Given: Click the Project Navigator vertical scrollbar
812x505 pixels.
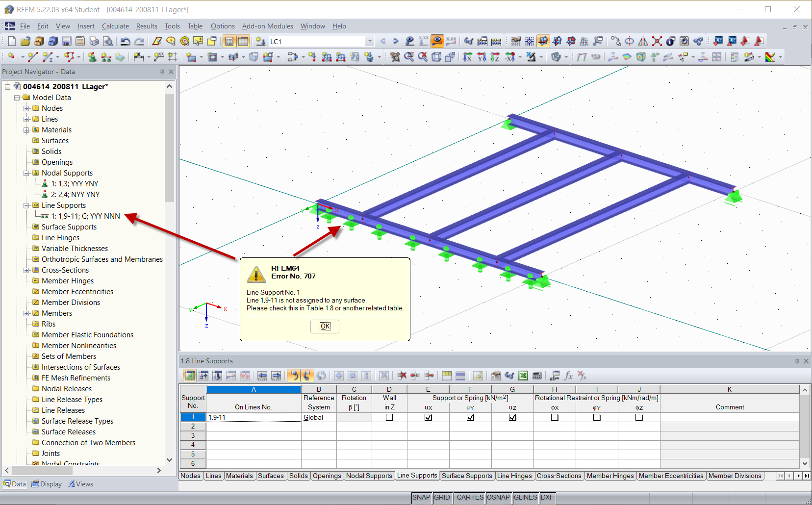Looking at the screenshot, I should 169,148.
